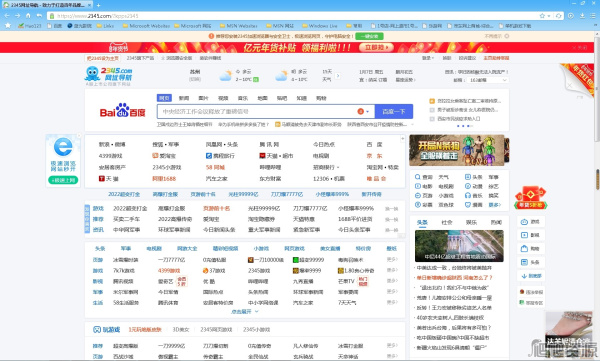Open the Hao123 bookmark

click(x=30, y=26)
